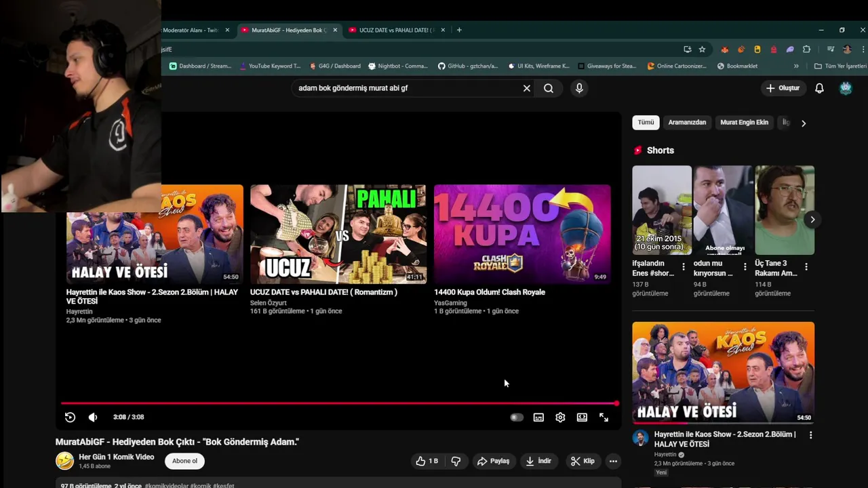Image resolution: width=868 pixels, height=488 pixels.
Task: Start voice search with the microphone
Action: click(578, 88)
